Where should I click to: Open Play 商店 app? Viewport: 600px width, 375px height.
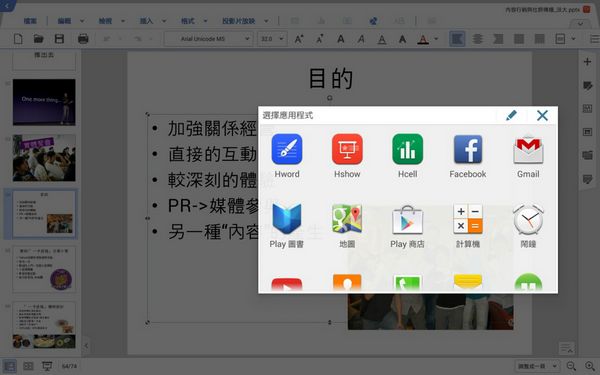click(408, 226)
